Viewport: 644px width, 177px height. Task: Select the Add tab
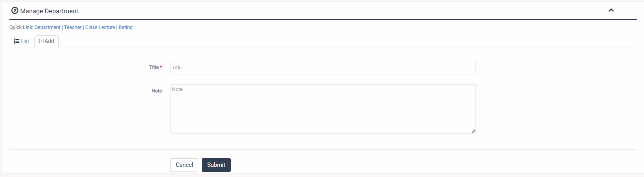(x=47, y=41)
